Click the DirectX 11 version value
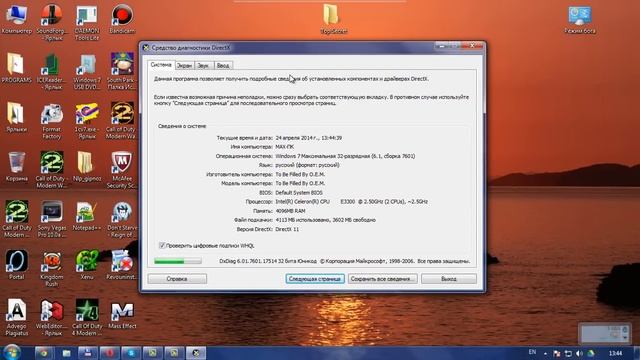This screenshot has height=360, width=640. 287,229
